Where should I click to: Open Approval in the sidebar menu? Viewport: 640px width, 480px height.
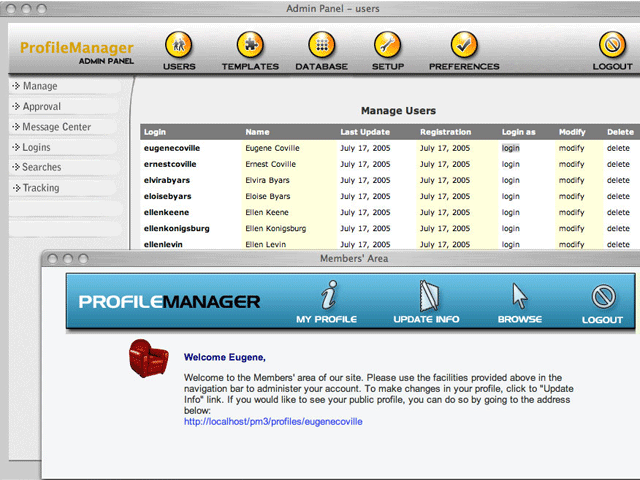(42, 106)
